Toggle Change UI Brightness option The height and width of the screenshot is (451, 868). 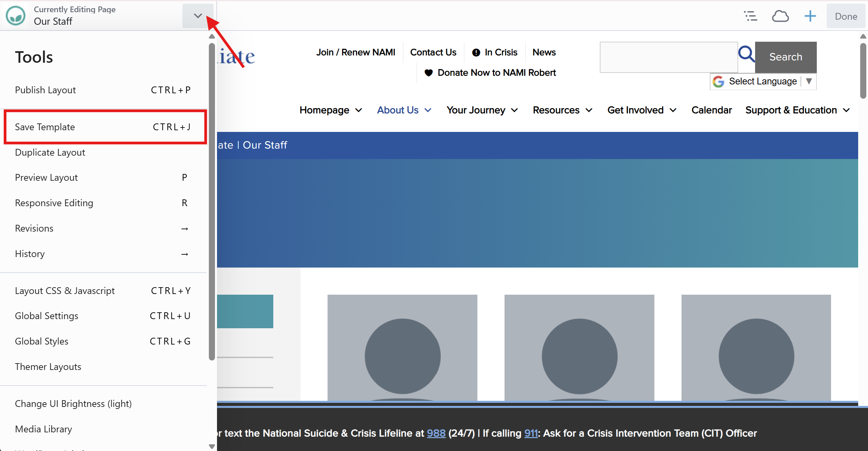(x=73, y=404)
